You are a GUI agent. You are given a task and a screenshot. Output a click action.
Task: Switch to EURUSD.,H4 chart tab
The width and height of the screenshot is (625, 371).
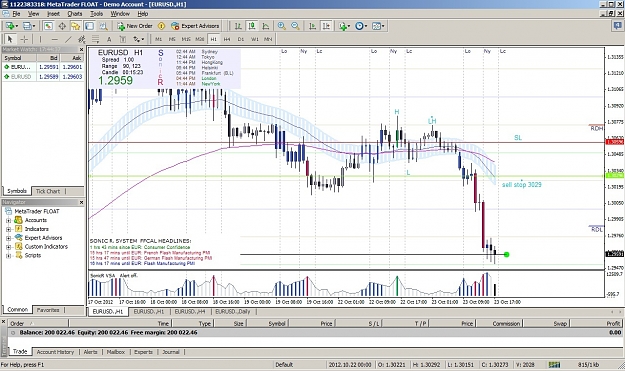click(190, 312)
